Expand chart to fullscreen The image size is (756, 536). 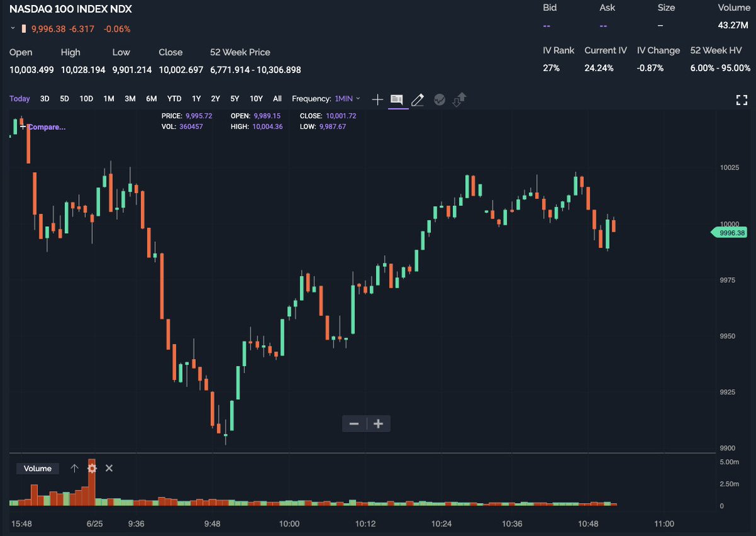(742, 100)
